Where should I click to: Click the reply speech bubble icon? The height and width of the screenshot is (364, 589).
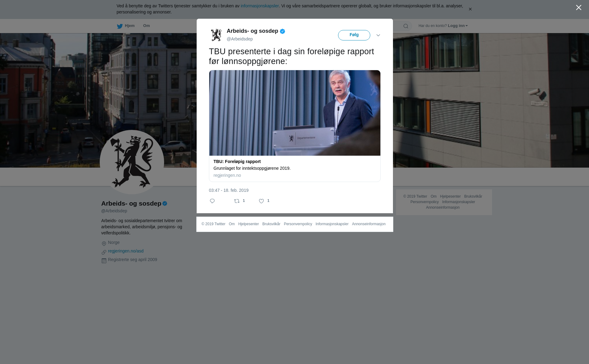(212, 201)
